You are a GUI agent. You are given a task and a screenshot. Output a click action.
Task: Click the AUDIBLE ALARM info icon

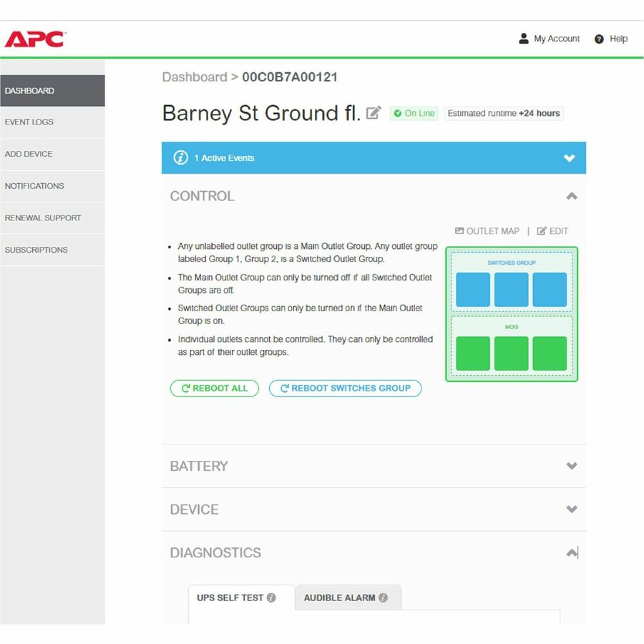click(384, 595)
